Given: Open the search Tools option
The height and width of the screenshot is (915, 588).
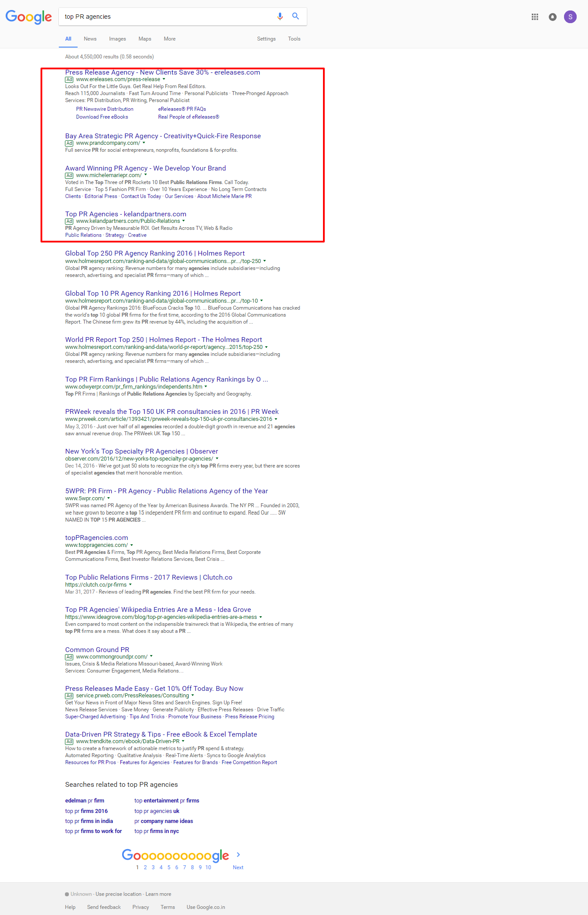Looking at the screenshot, I should [x=294, y=39].
